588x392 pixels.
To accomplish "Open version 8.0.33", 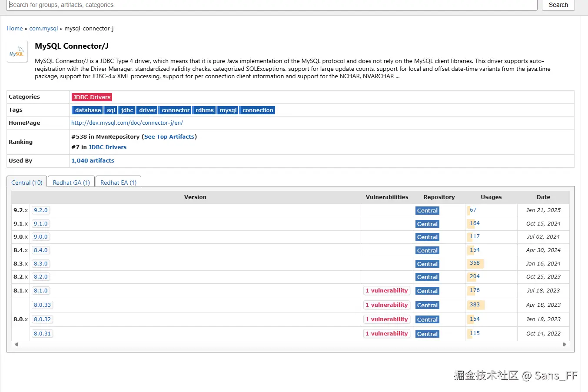I will (x=42, y=305).
